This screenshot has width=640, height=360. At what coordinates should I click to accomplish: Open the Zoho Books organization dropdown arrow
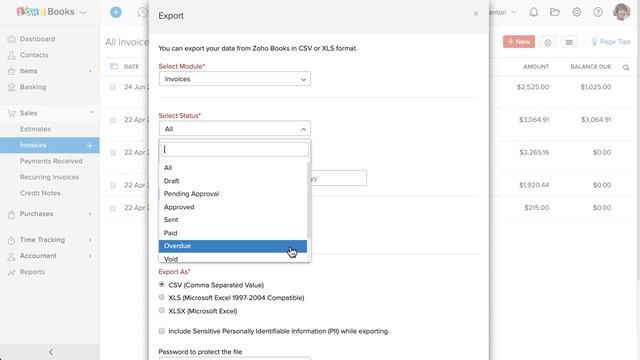click(x=83, y=12)
